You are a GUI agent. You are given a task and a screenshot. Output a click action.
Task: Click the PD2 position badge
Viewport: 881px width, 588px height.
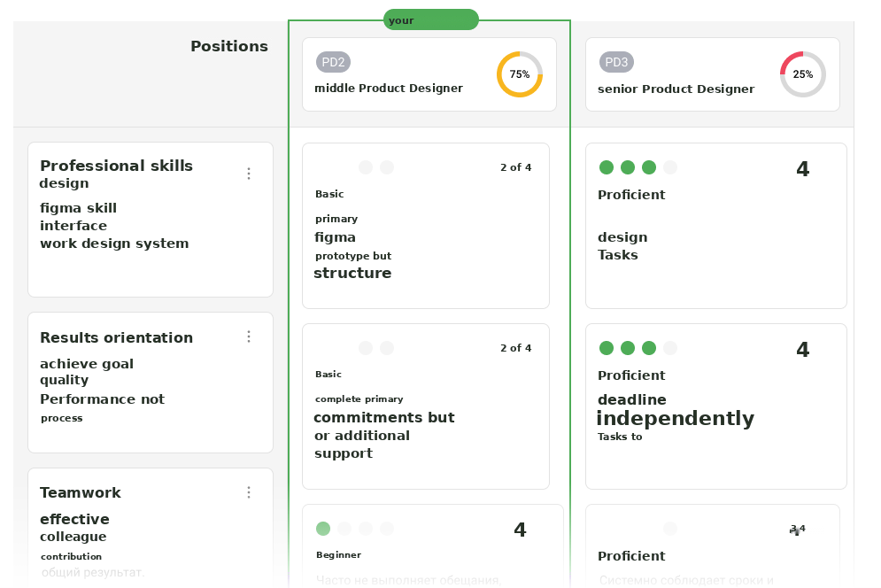point(333,62)
